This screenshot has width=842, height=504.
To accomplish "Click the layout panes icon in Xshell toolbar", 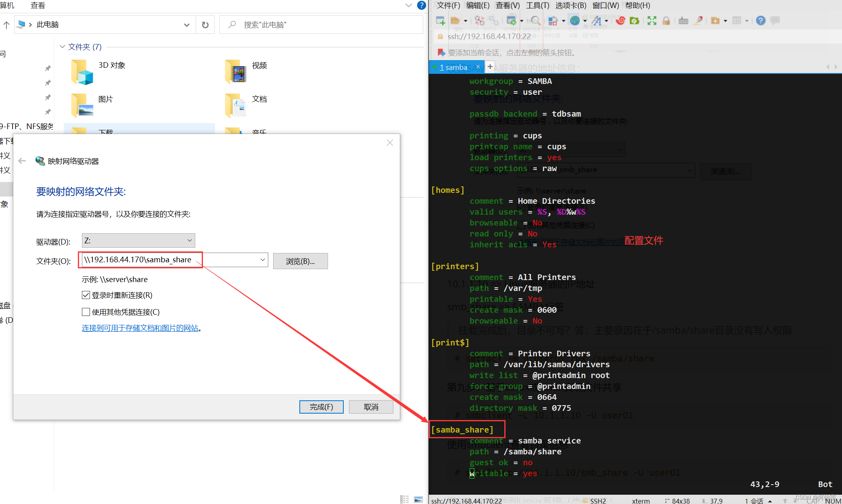I will [x=737, y=21].
